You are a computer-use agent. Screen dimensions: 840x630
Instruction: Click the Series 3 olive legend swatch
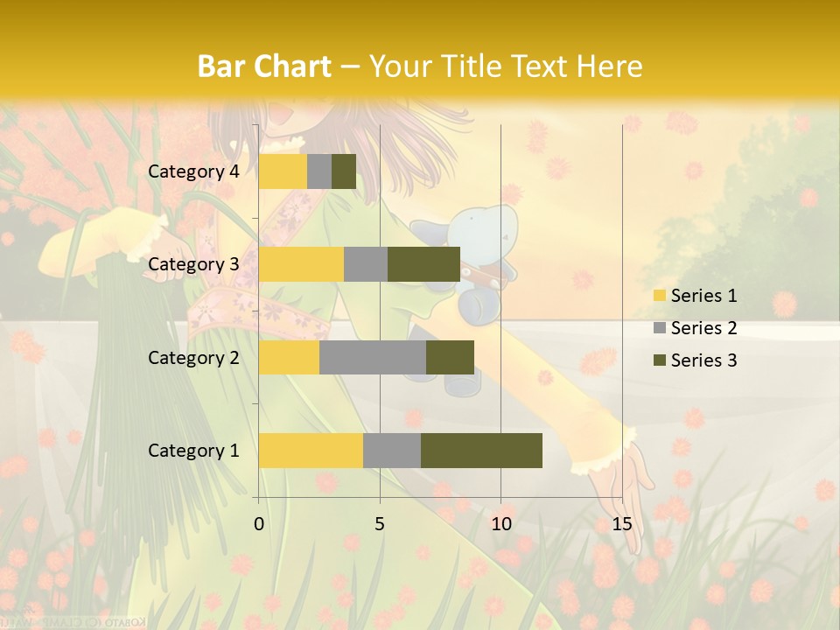pyautogui.click(x=659, y=360)
